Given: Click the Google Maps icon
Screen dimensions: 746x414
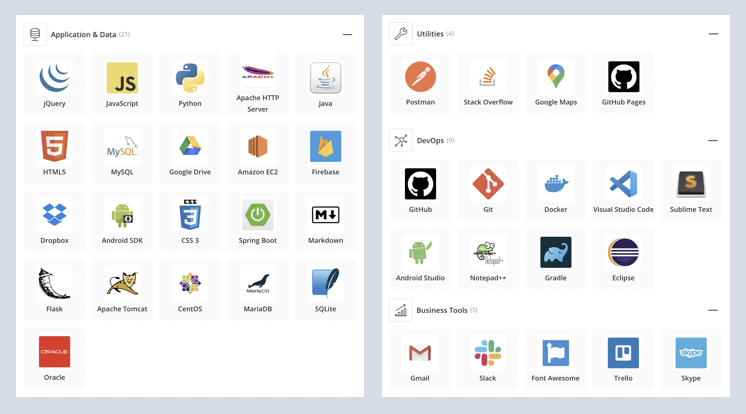Looking at the screenshot, I should pos(556,77).
